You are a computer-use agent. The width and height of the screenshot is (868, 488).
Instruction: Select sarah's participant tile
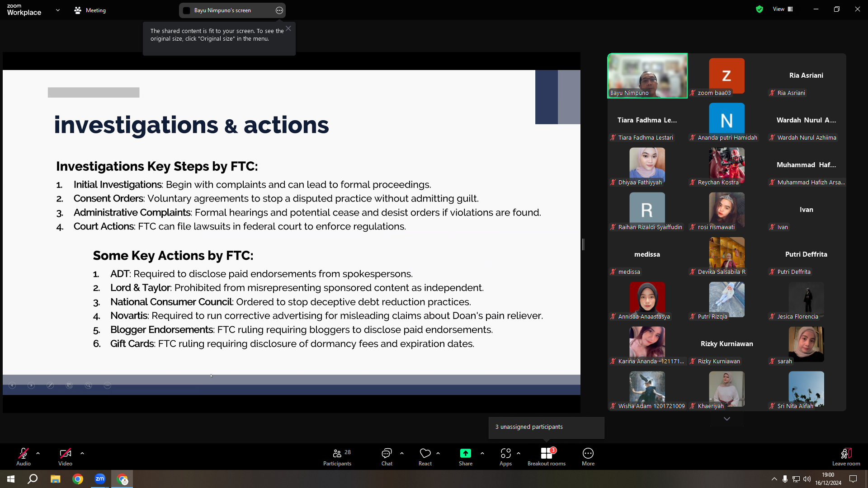807,344
